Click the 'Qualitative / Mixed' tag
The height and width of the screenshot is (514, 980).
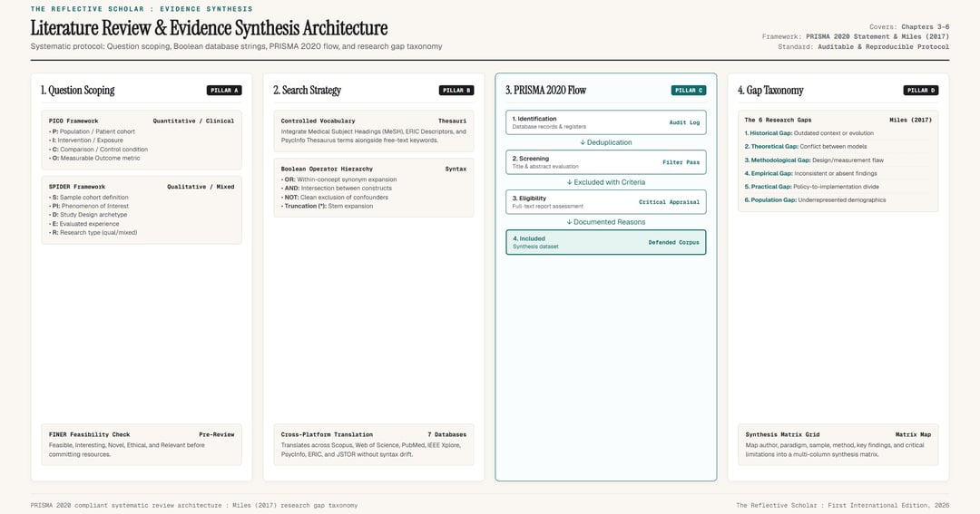pos(201,187)
